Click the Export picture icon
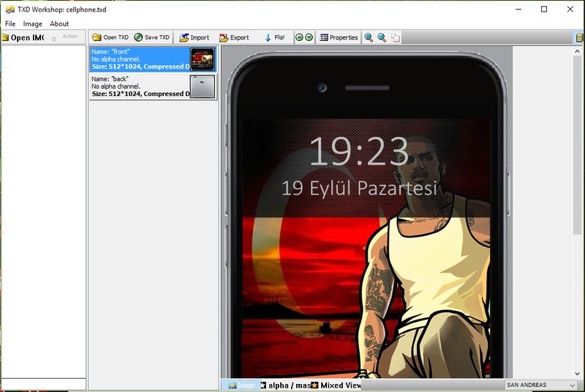Screen dimensions: 585x392 point(224,37)
